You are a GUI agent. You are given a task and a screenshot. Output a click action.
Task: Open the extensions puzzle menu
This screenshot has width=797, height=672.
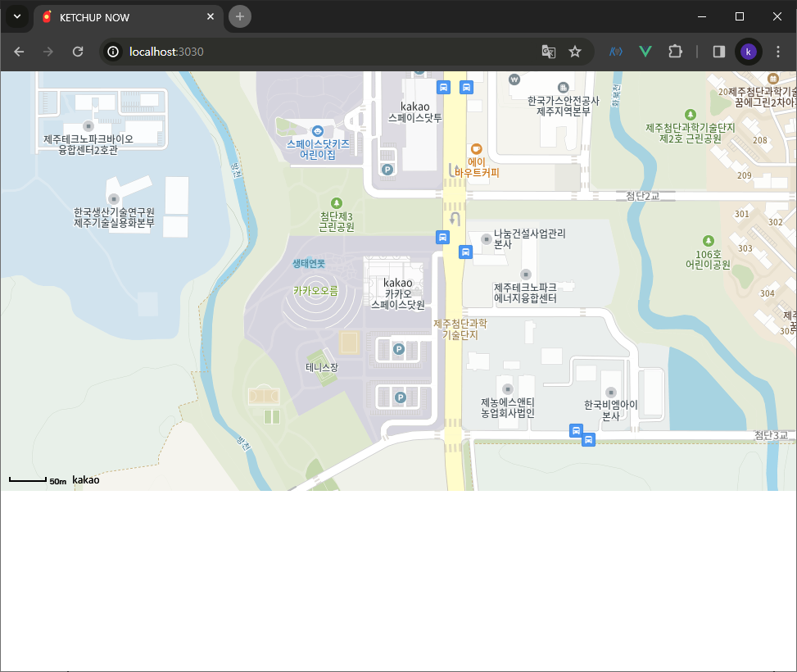pos(675,52)
